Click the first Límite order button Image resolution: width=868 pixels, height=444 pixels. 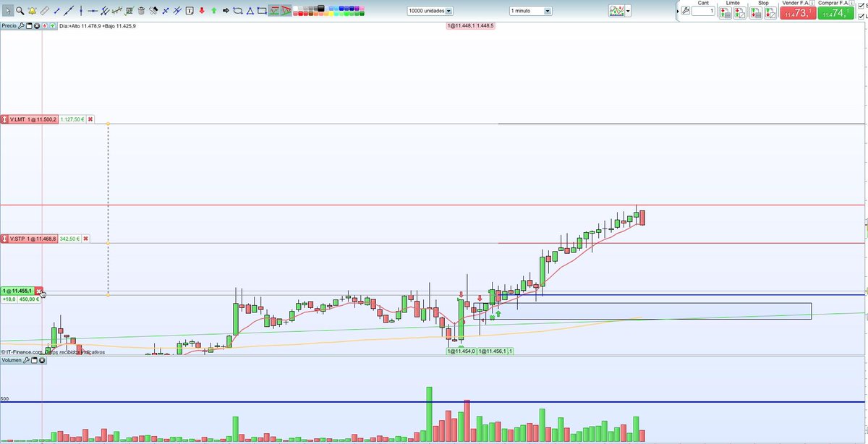click(726, 12)
